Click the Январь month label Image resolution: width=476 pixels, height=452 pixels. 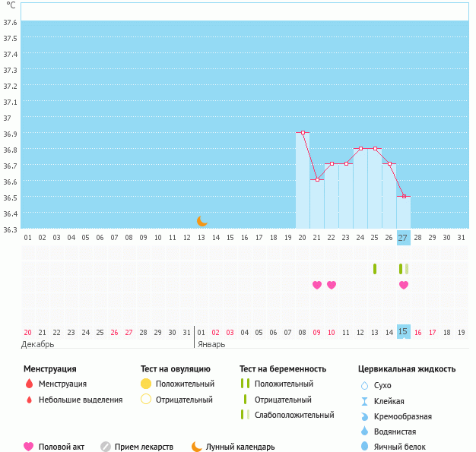pyautogui.click(x=211, y=344)
